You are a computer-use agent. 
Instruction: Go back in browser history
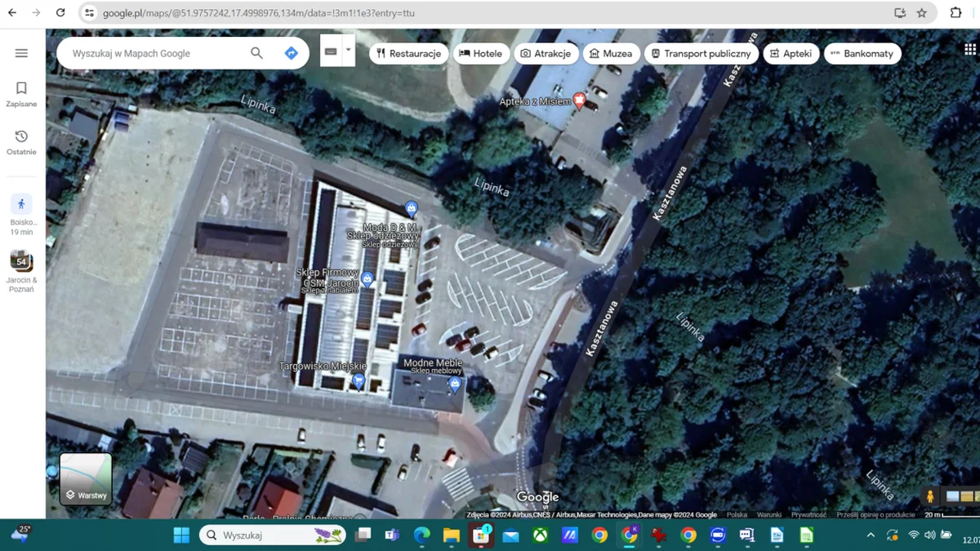[x=12, y=13]
